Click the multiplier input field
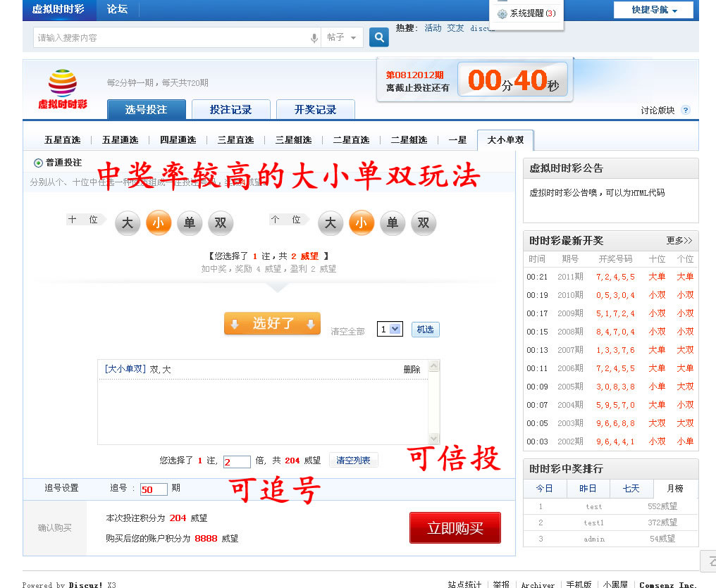 [237, 462]
